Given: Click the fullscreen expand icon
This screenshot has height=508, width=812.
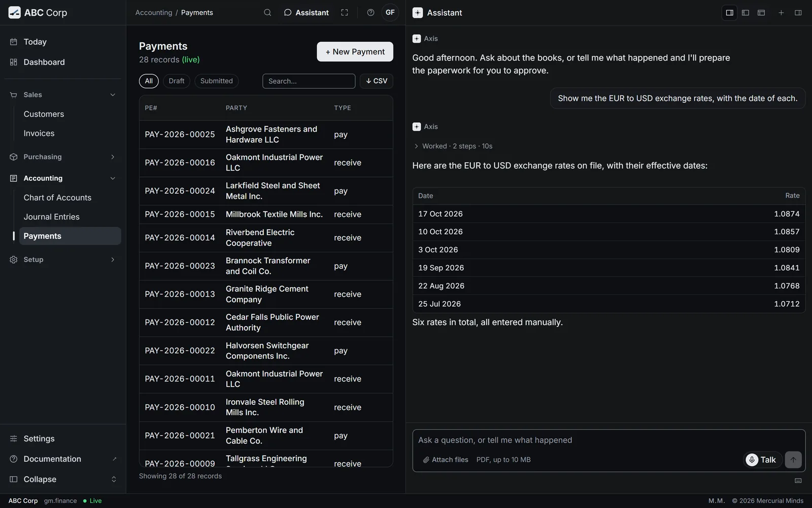Looking at the screenshot, I should coord(345,13).
